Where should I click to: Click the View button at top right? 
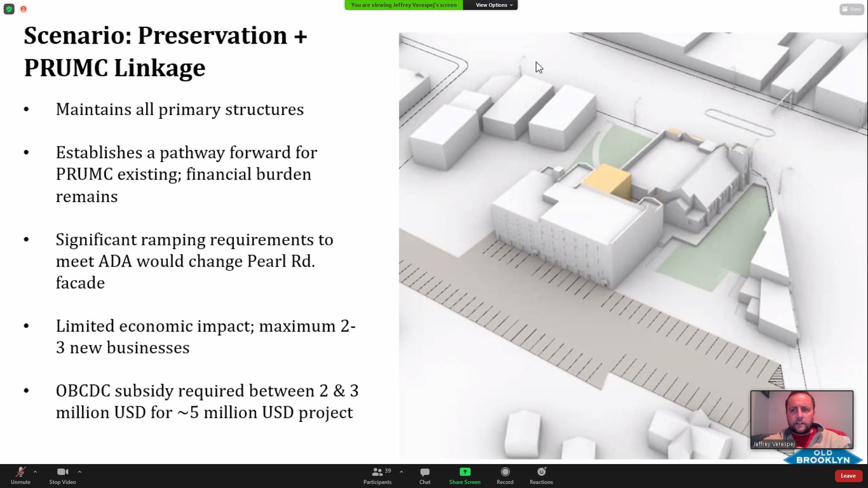pos(852,9)
